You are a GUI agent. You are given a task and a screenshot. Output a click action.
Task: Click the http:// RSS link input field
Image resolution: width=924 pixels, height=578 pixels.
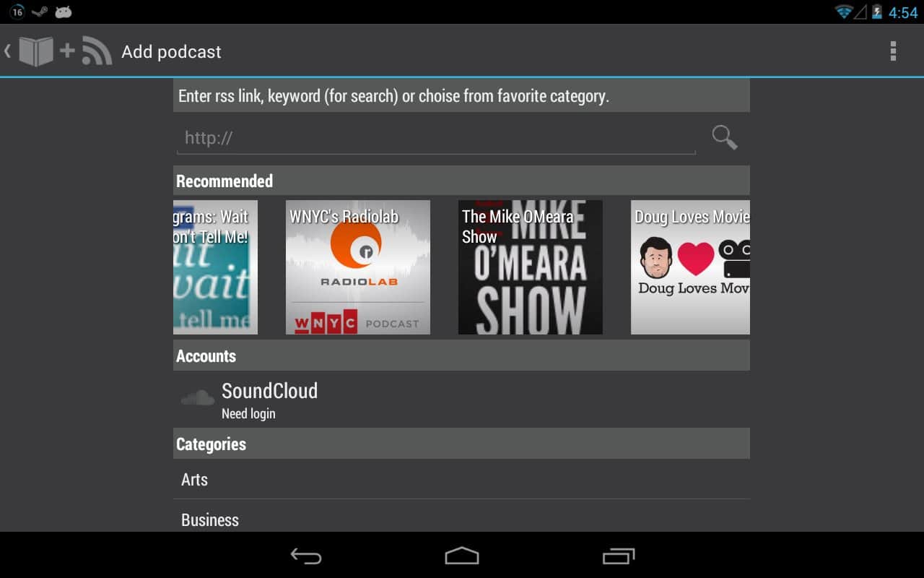(436, 138)
